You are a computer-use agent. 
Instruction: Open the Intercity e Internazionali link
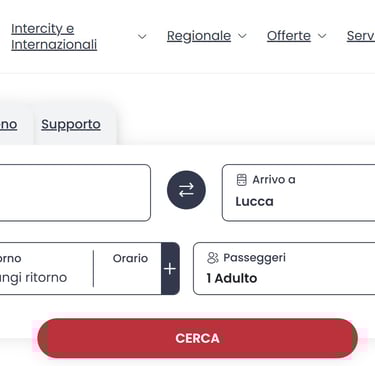[x=54, y=36]
